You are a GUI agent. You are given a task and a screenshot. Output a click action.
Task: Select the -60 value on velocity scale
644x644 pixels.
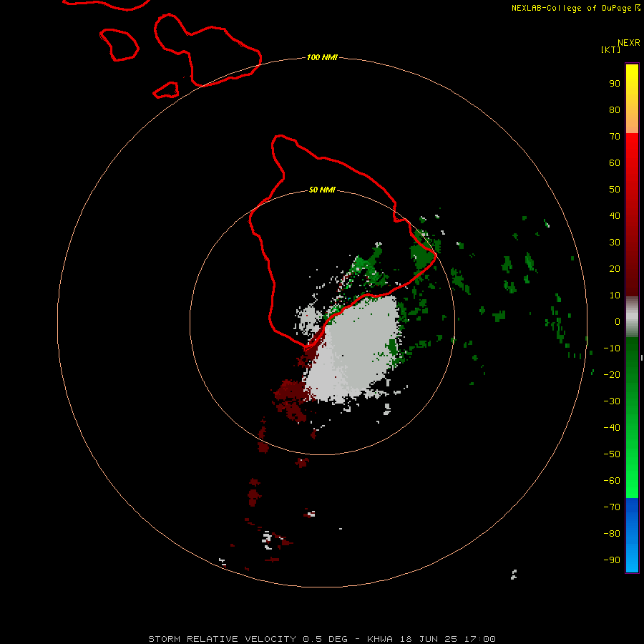tap(612, 481)
